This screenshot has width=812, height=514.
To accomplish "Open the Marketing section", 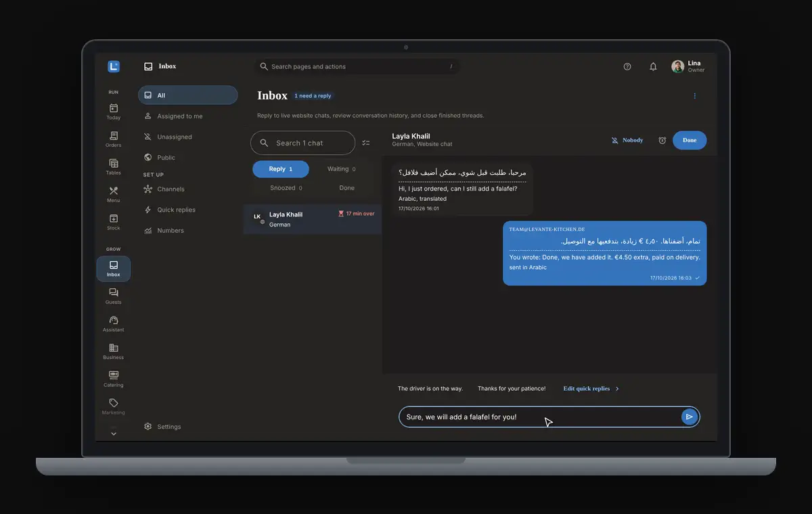I will click(x=113, y=407).
